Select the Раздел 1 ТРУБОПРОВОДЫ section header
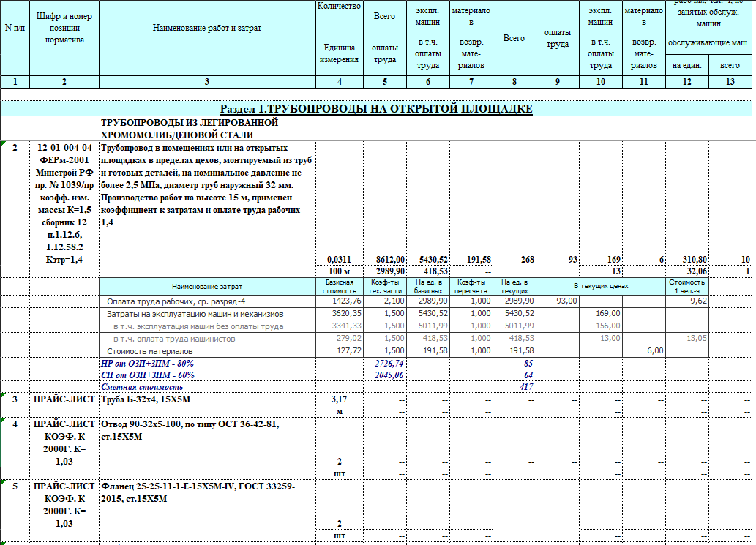Image resolution: width=756 pixels, height=545 pixels. point(376,109)
